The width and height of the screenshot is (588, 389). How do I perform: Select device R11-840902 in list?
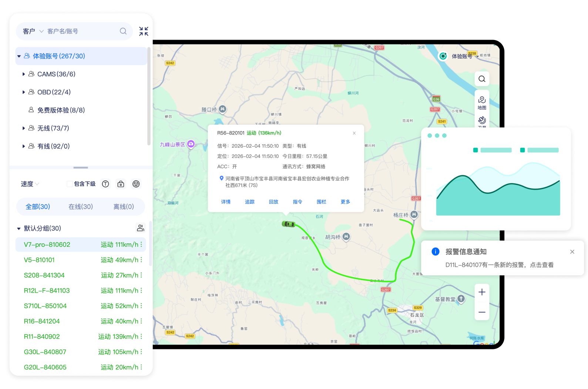coord(42,336)
